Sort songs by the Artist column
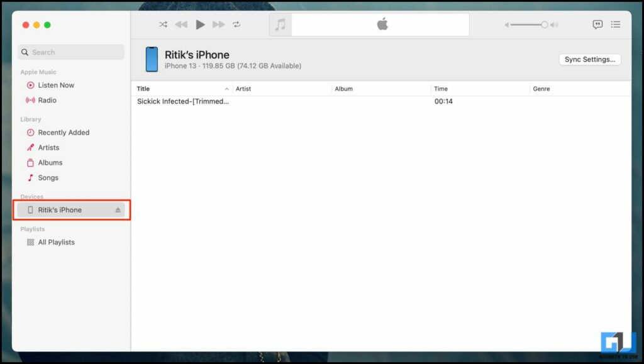This screenshot has width=644, height=364. (x=243, y=89)
